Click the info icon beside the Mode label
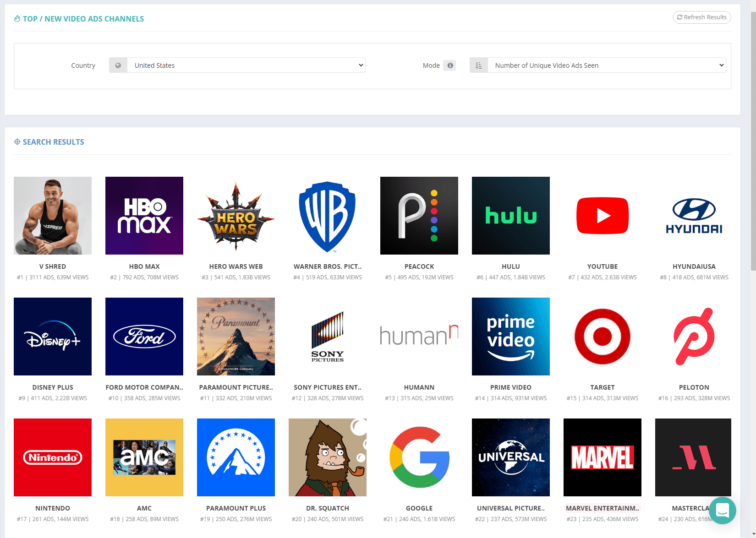The width and height of the screenshot is (756, 538). tap(449, 65)
